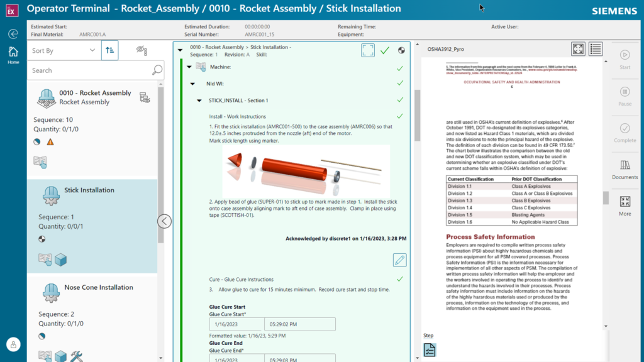This screenshot has width=644, height=362.
Task: Toggle the document list view
Action: [596, 49]
